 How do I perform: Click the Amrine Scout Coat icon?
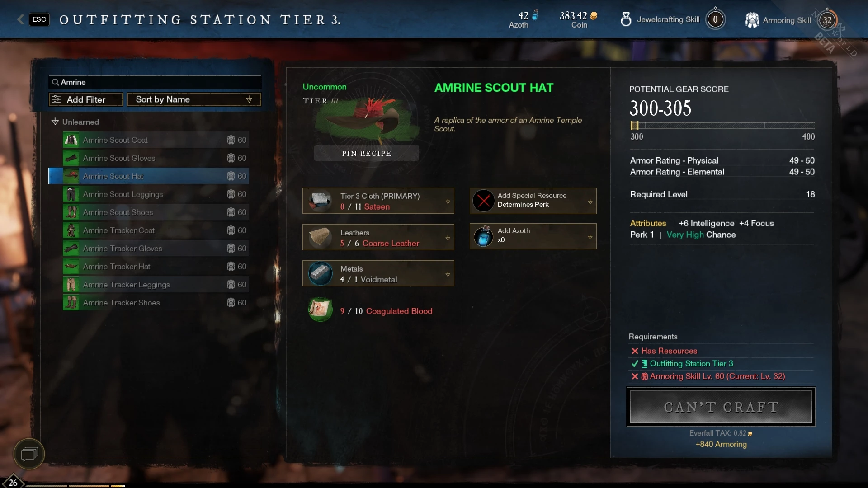pos(71,140)
